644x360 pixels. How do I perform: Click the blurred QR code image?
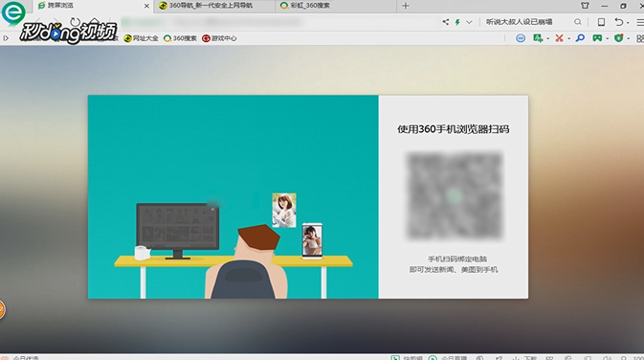click(454, 195)
